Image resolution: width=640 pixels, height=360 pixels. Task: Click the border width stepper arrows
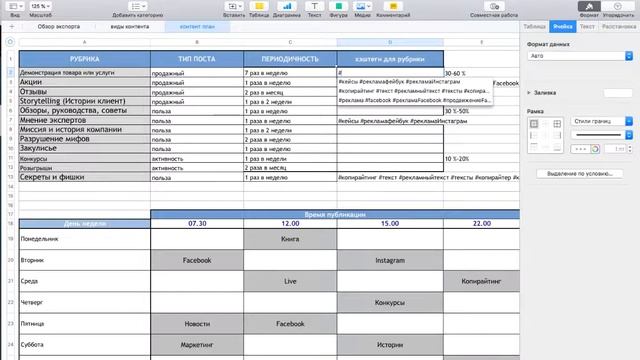630,149
